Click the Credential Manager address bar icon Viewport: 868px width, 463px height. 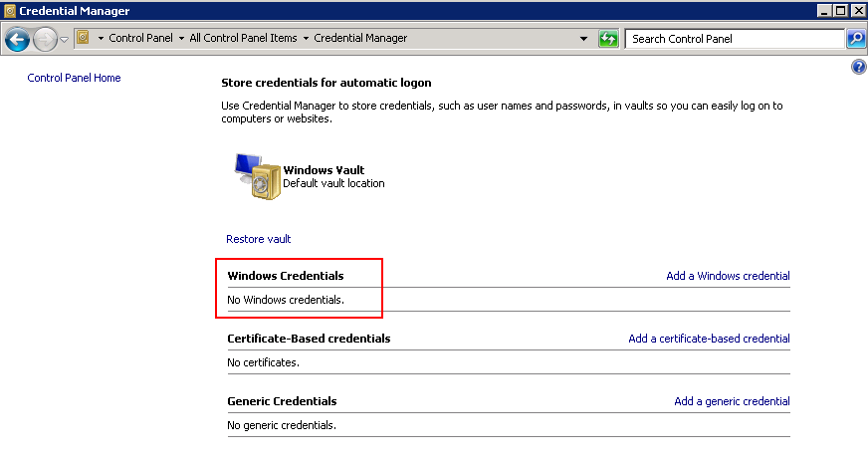coord(83,38)
